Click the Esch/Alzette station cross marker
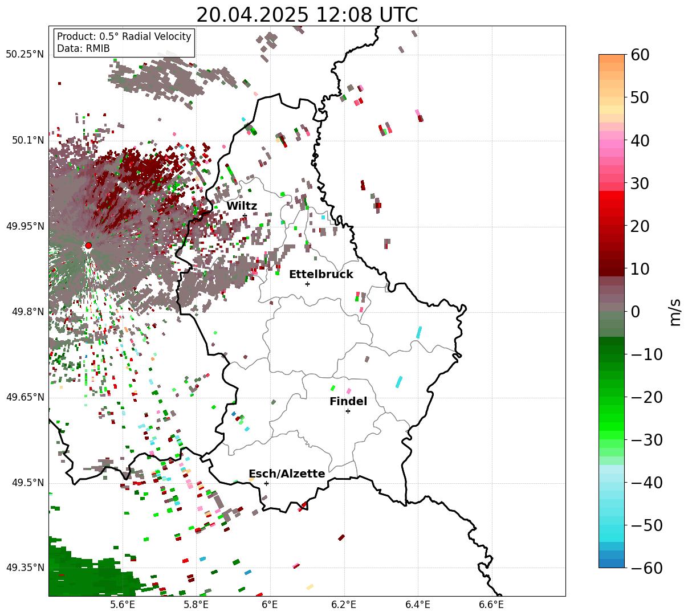688x616 pixels. point(266,483)
